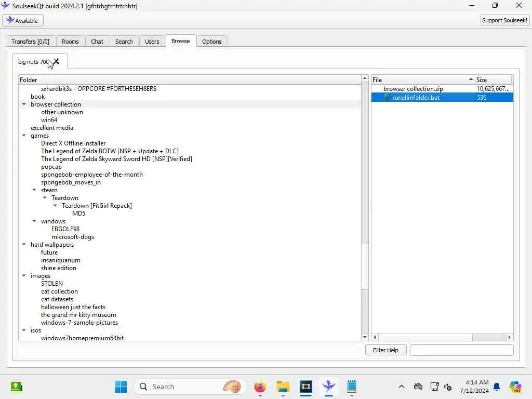Image resolution: width=532 pixels, height=399 pixels.
Task: Click the runallinfolder.bat file icon
Action: [387, 97]
